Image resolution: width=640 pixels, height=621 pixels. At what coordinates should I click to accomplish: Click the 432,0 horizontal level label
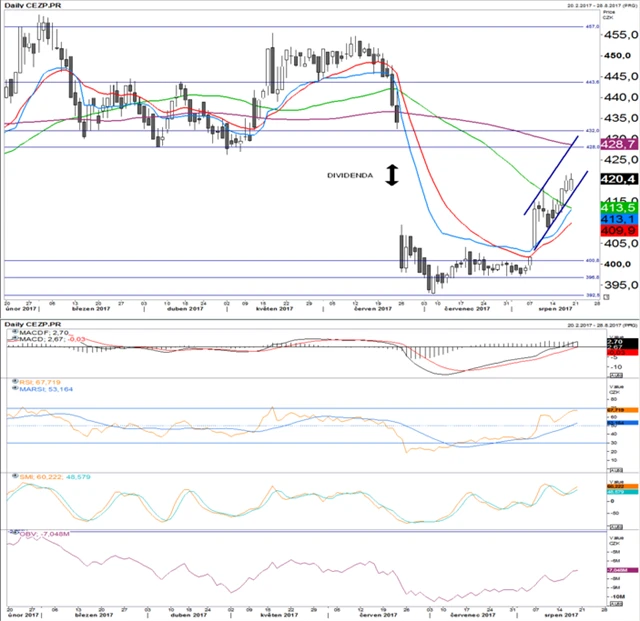(x=591, y=130)
